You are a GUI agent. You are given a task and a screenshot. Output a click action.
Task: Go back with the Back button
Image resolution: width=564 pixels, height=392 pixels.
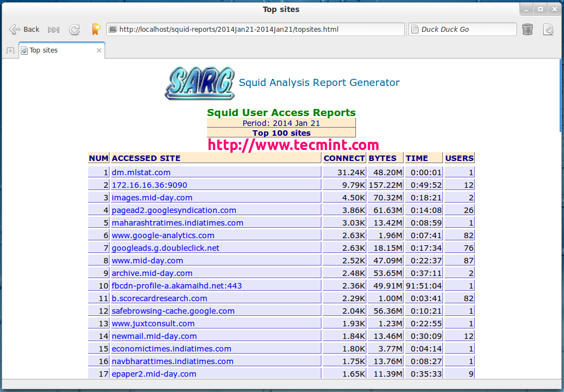coord(24,30)
